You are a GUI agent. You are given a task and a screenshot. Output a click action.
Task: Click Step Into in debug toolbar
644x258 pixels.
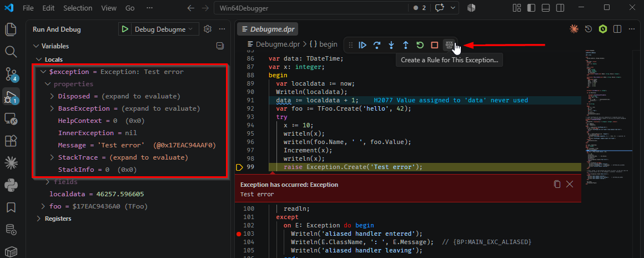[391, 45]
